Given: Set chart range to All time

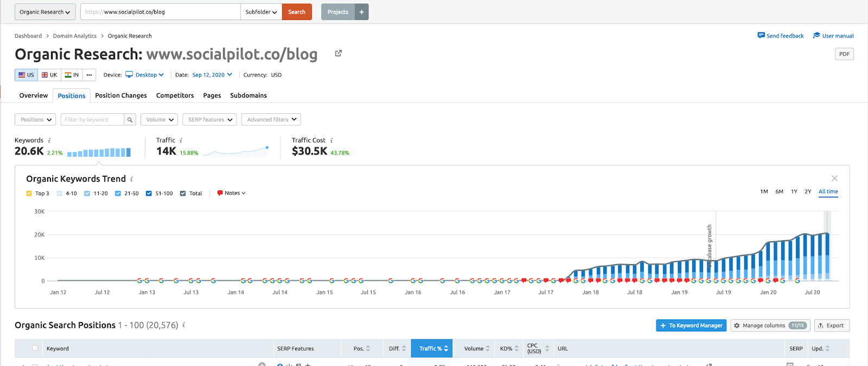Looking at the screenshot, I should pos(828,191).
